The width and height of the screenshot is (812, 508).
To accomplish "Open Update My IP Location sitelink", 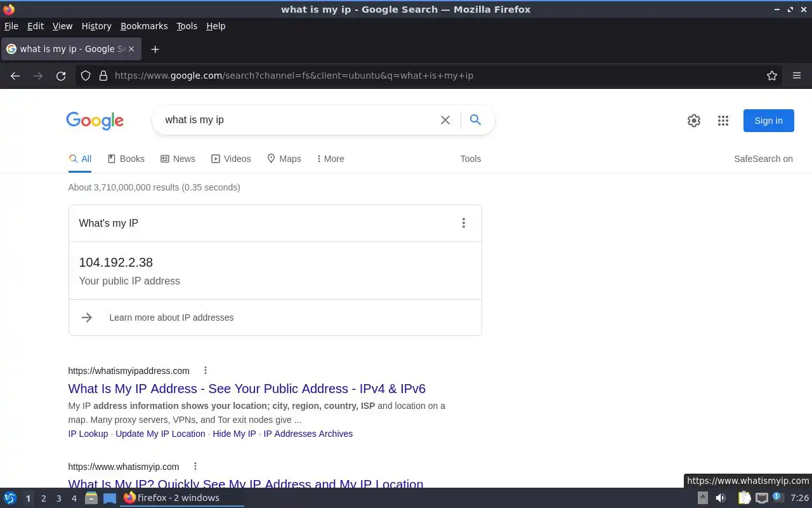I will (160, 434).
